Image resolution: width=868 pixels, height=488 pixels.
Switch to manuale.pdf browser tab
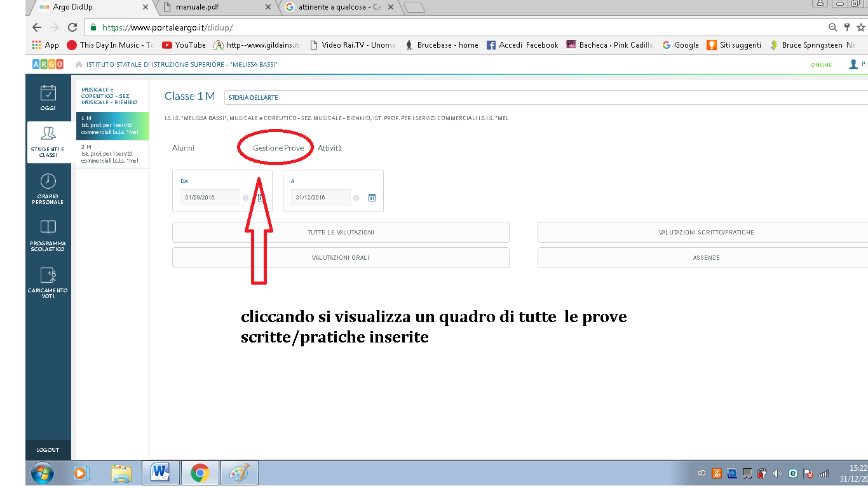(215, 8)
